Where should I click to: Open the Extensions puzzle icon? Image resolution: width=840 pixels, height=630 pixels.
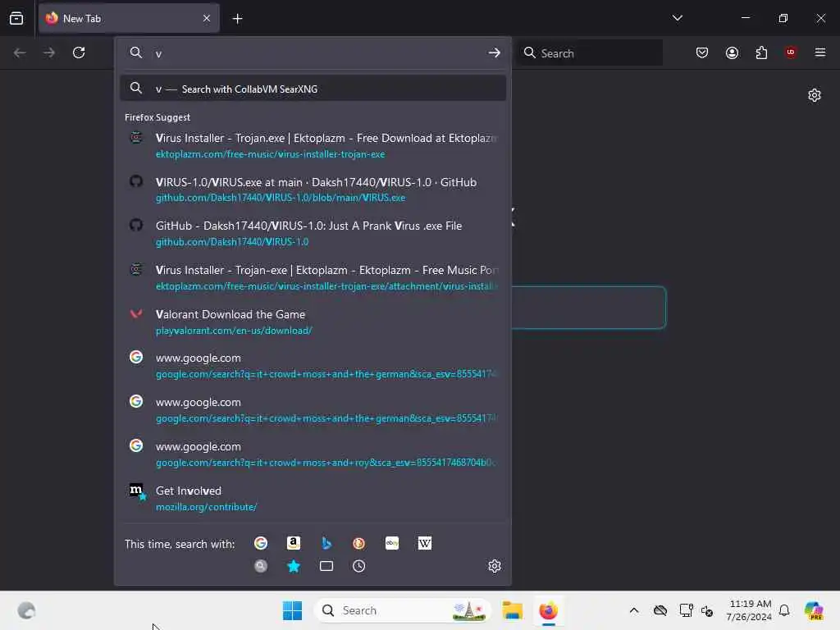coord(761,52)
